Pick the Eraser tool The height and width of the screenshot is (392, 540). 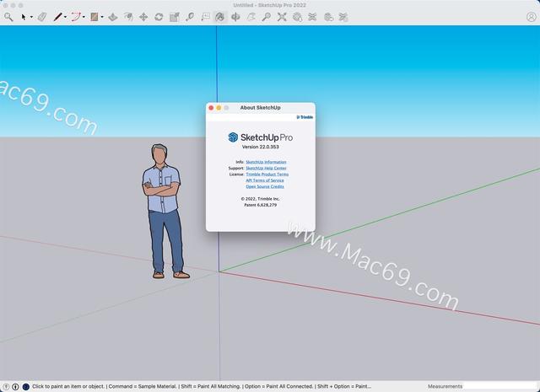(x=42, y=17)
